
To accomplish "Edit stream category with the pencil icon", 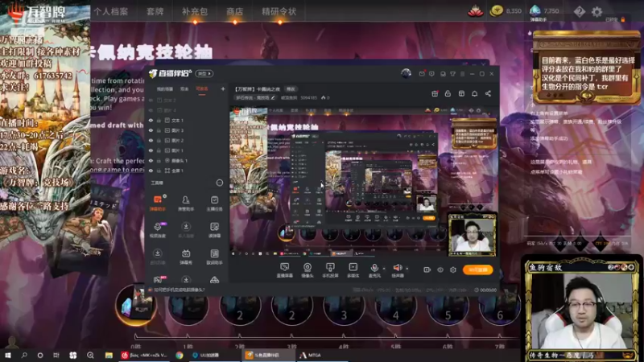I will pos(272,97).
